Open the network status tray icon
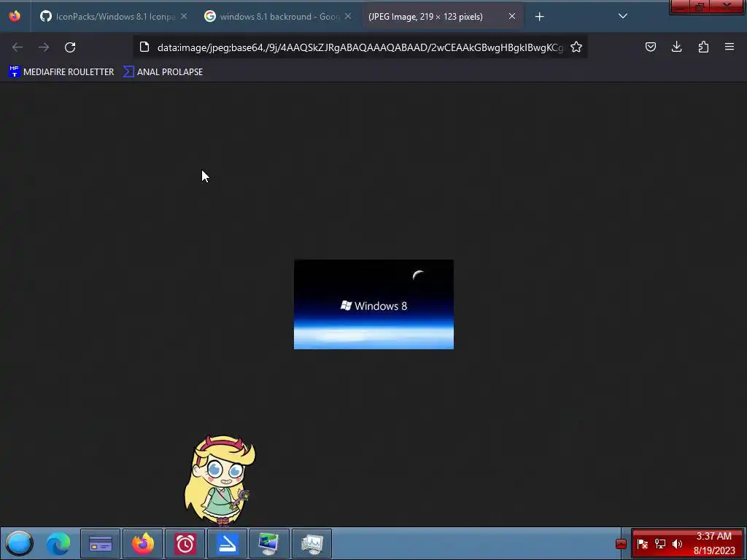 click(659, 544)
